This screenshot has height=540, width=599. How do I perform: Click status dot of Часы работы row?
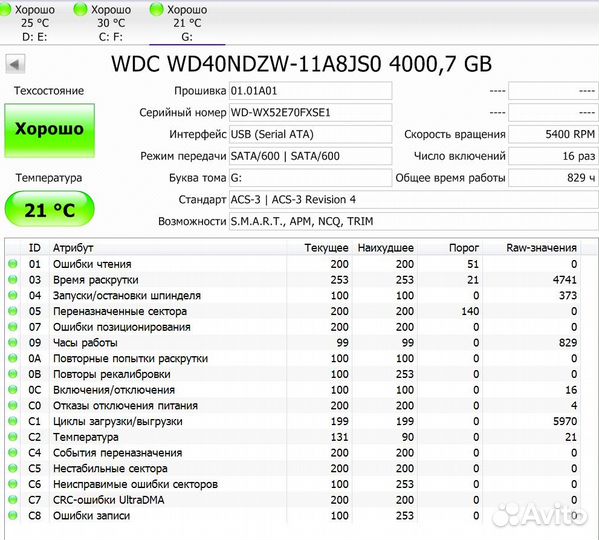pyautogui.click(x=13, y=342)
